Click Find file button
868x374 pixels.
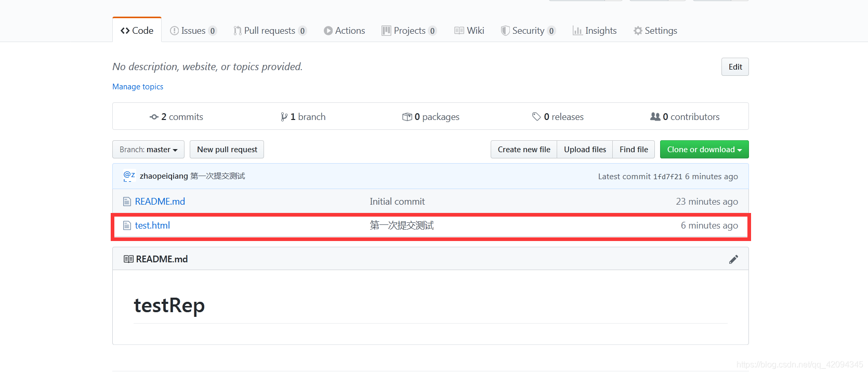click(634, 150)
